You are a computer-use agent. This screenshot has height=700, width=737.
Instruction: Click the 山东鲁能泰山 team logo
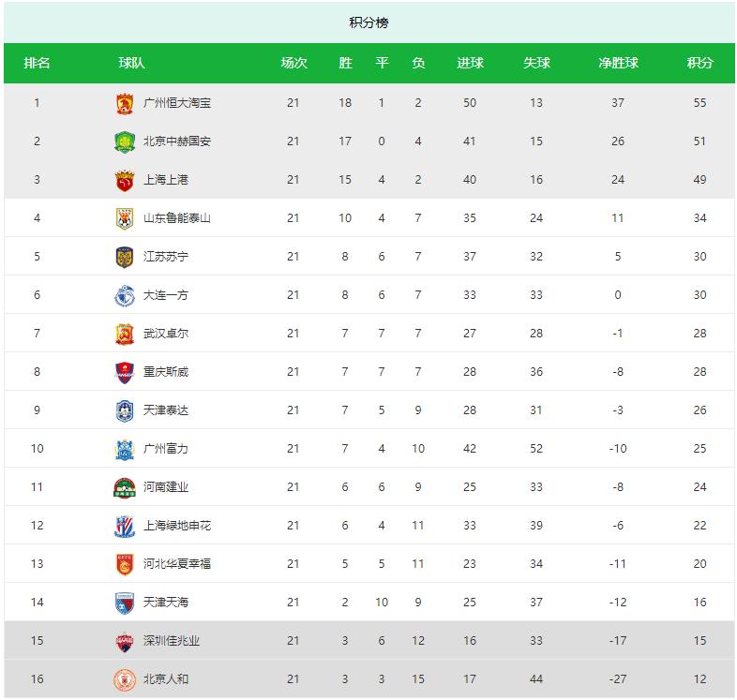click(124, 218)
